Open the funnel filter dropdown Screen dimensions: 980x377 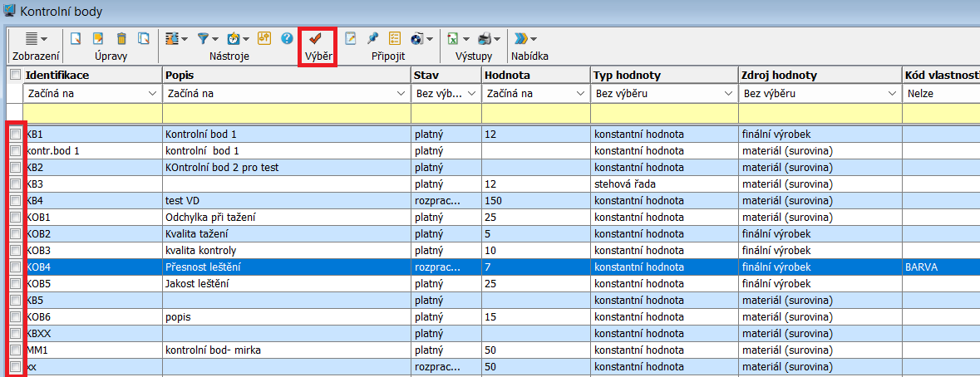[208, 38]
